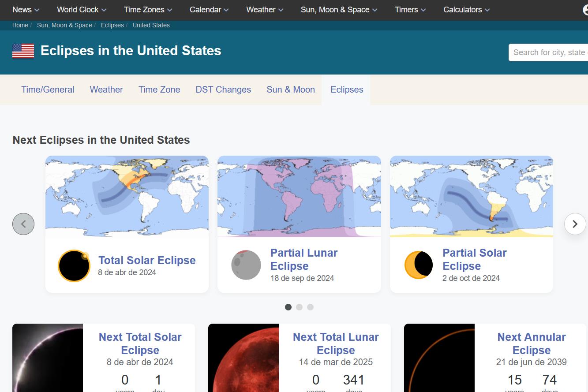This screenshot has height=392, width=588.
Task: Open the Weather dropdown in top bar
Action: coord(265,10)
